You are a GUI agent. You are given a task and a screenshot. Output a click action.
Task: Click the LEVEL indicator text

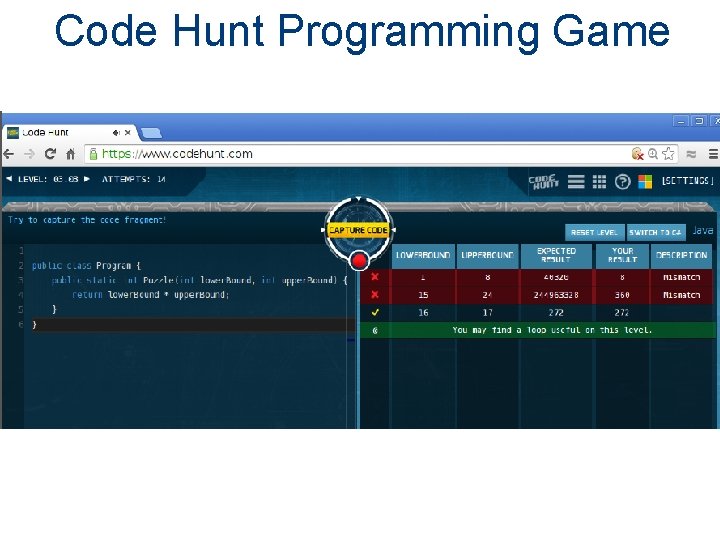48,179
